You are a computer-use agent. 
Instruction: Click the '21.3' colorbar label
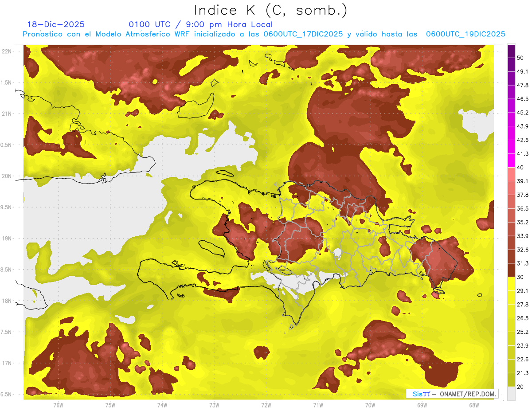point(523,373)
